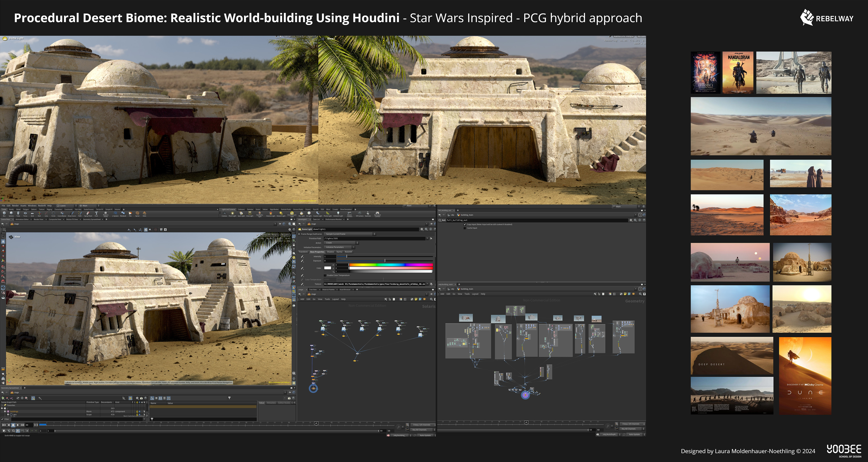Click the Dome Light parameter gear icon
The width and height of the screenshot is (868, 462).
tap(422, 229)
